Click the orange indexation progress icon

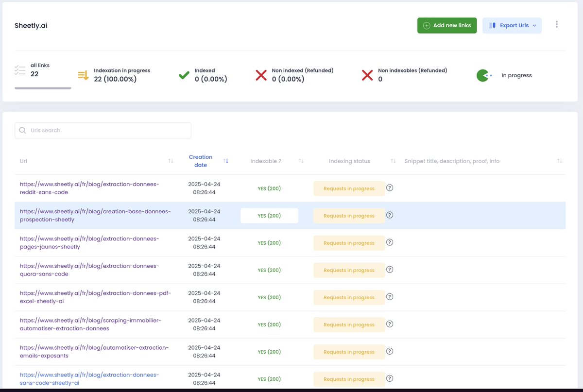tap(83, 75)
